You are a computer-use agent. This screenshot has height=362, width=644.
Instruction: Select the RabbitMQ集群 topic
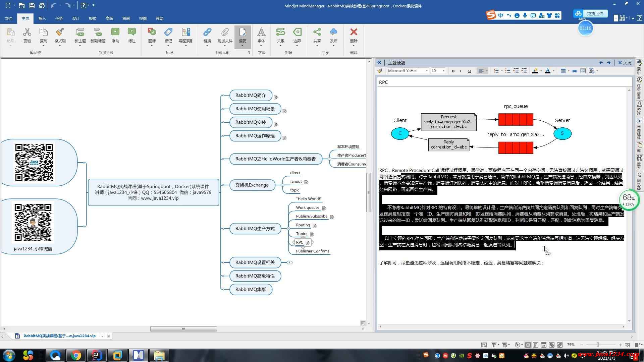[x=251, y=289]
